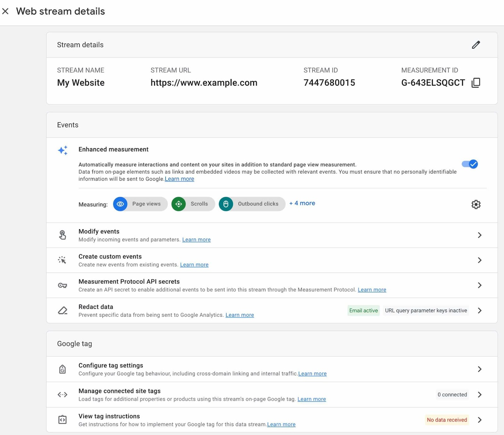Click "+ 4 more" measuring events link
The image size is (504, 435).
302,203
